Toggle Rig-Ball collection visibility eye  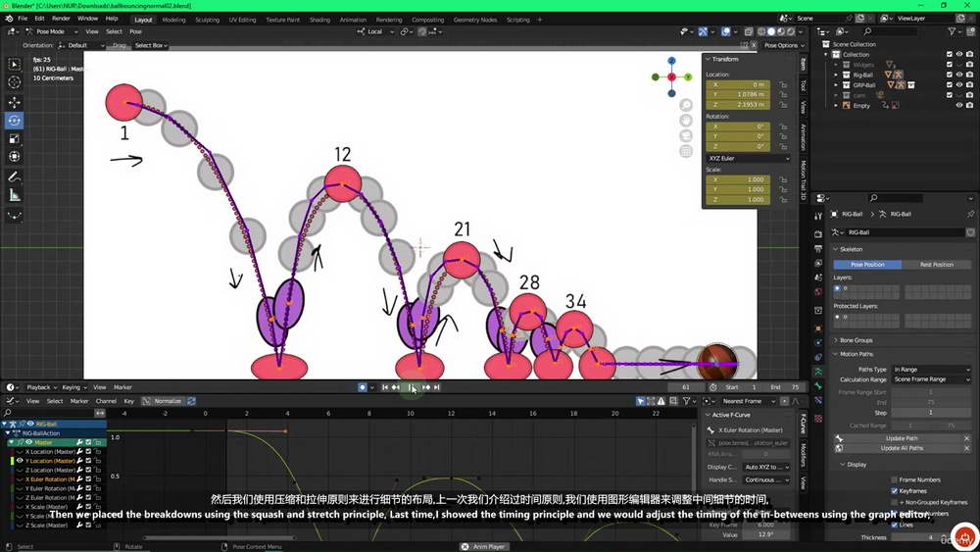coord(959,75)
